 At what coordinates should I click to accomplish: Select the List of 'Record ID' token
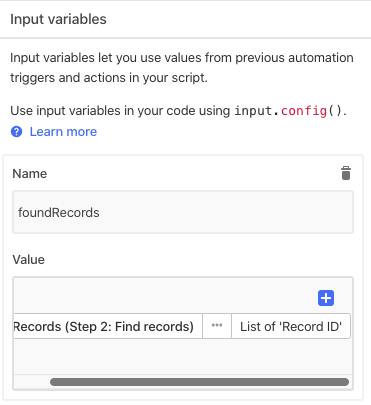(x=291, y=326)
